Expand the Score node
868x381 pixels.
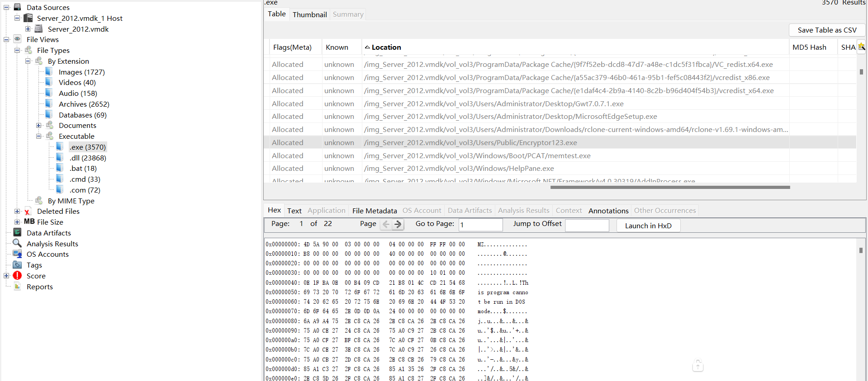click(x=6, y=276)
